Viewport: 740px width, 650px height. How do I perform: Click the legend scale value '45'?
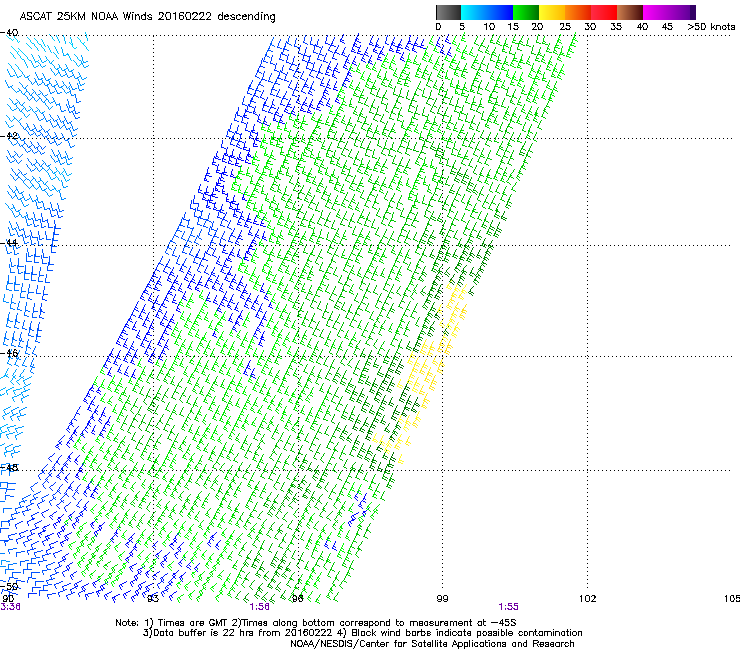[667, 27]
